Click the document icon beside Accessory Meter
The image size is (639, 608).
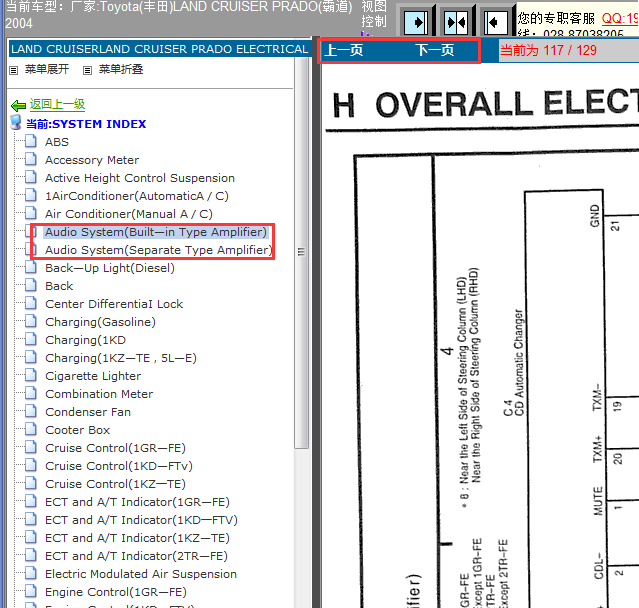pyautogui.click(x=31, y=159)
